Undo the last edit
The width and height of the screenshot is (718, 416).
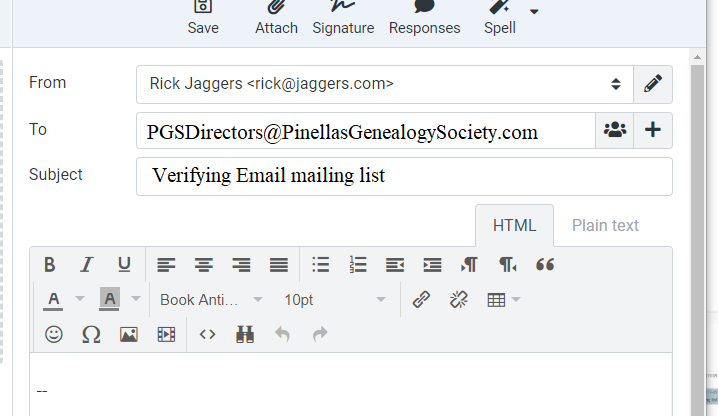pyautogui.click(x=283, y=334)
